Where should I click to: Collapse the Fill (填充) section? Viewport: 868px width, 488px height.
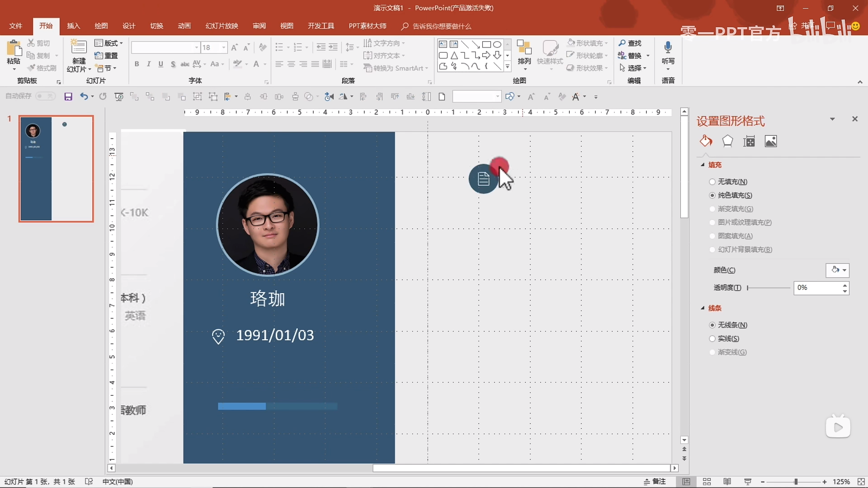tap(703, 165)
